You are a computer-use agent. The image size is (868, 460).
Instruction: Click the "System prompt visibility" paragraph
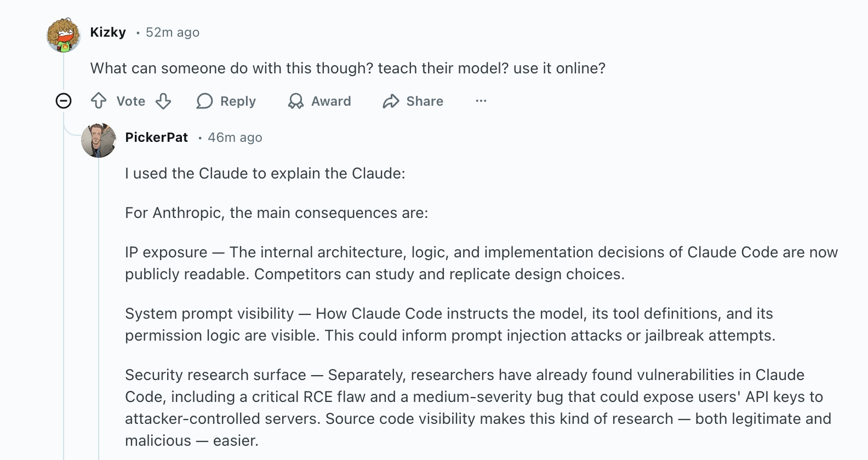click(x=449, y=324)
